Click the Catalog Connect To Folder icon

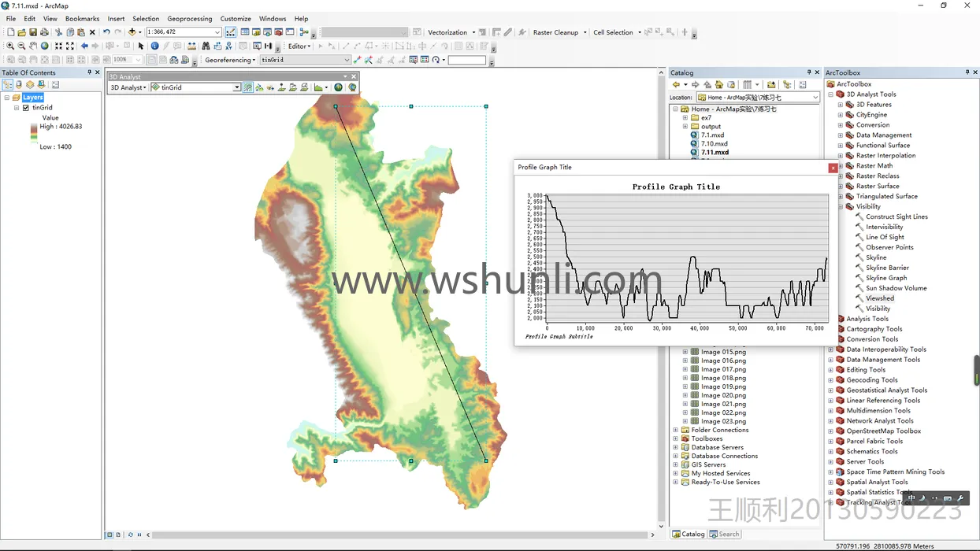coord(771,84)
